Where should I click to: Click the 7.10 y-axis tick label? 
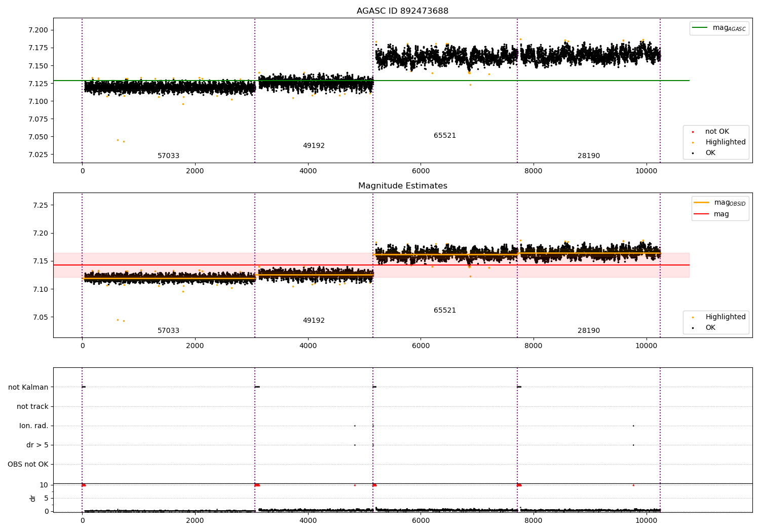tap(40, 289)
